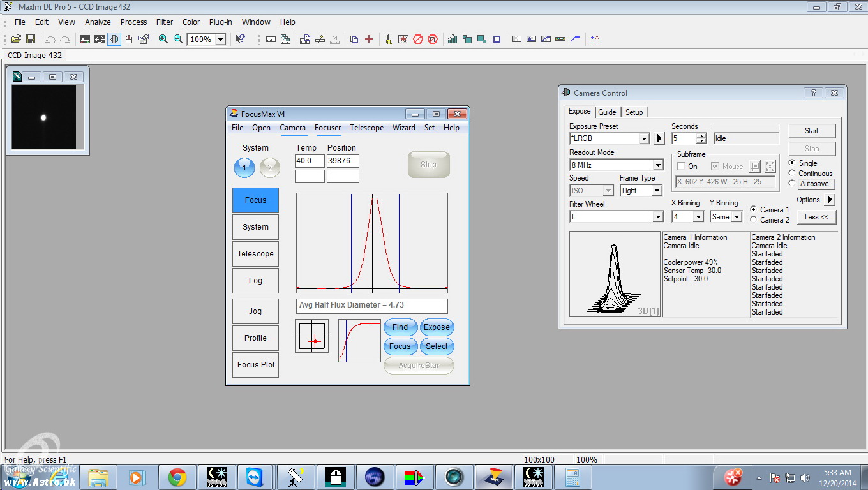Click the Save disk icon in toolbar

tap(30, 39)
